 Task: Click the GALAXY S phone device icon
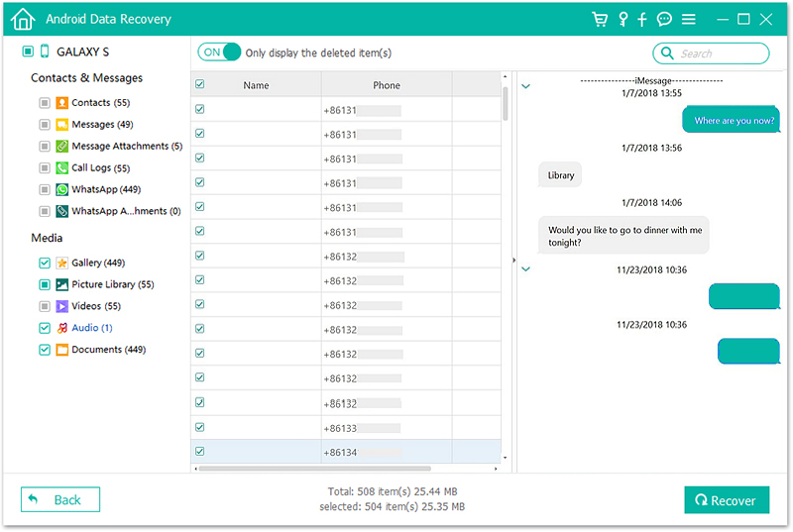tap(45, 52)
